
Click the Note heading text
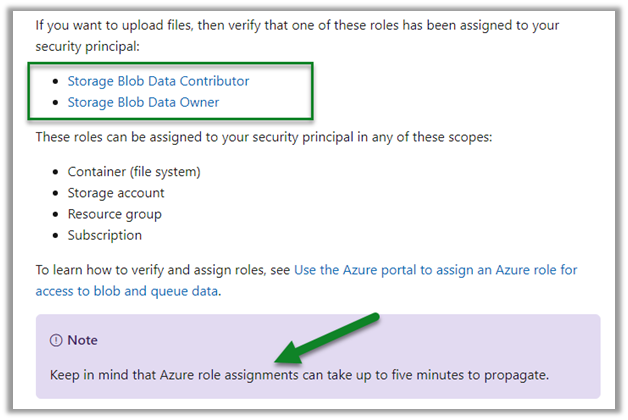pos(82,340)
